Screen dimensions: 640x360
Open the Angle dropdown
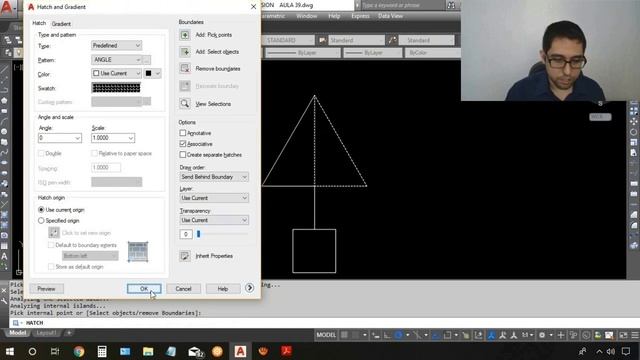pyautogui.click(x=60, y=138)
